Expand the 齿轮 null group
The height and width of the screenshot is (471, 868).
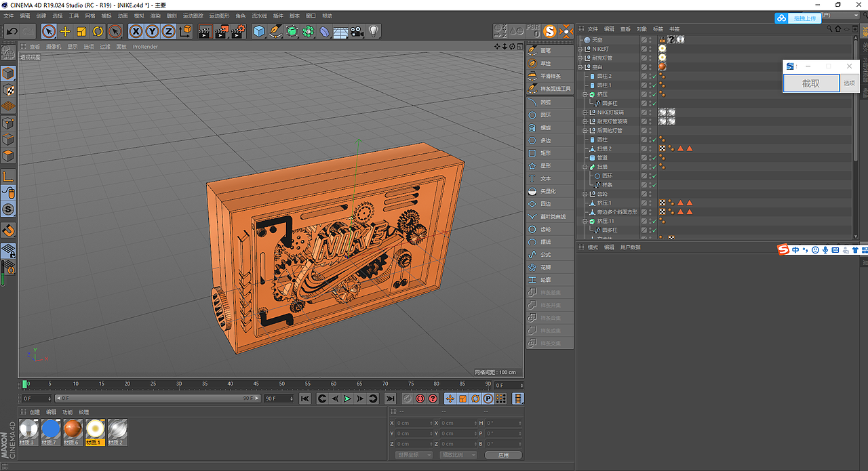click(x=585, y=193)
